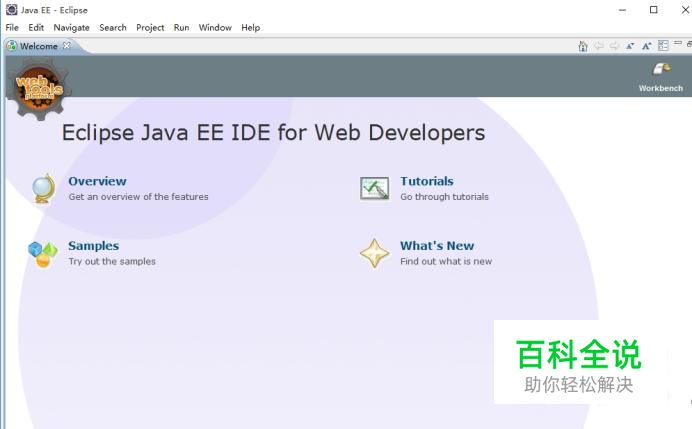Viewport: 692px width, 429px height.
Task: Click the What's New star icon
Action: (374, 253)
